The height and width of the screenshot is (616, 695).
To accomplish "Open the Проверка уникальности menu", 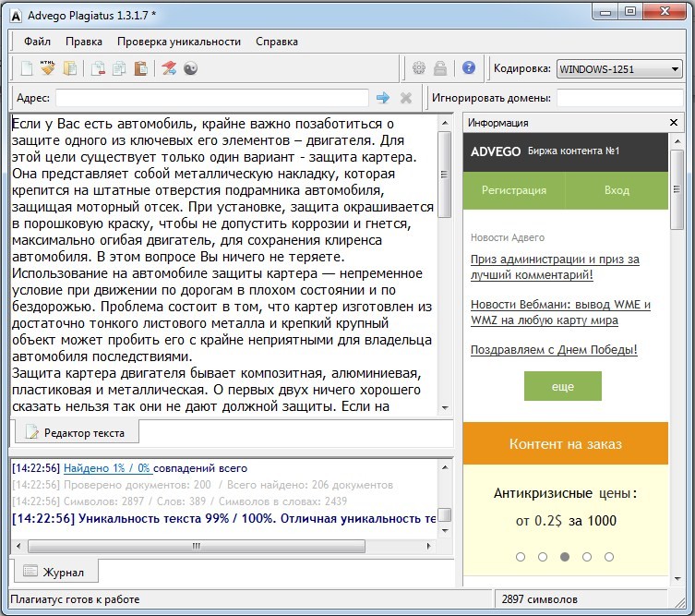I will coord(179,42).
